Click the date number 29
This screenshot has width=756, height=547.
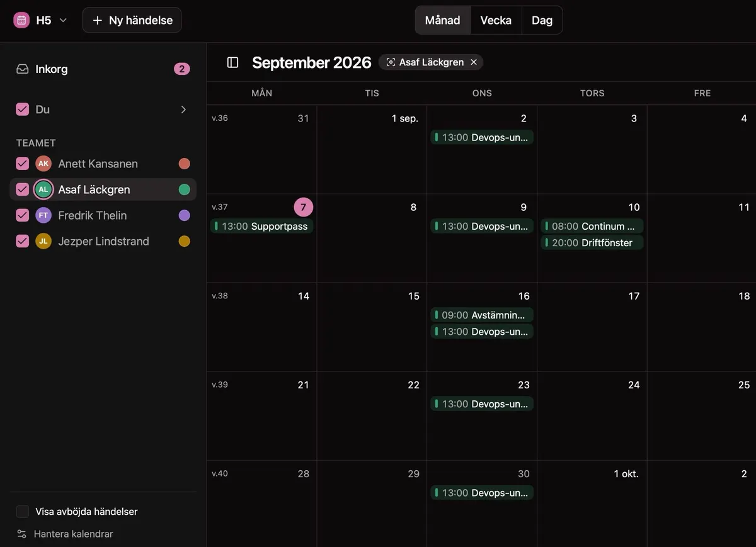coord(413,474)
